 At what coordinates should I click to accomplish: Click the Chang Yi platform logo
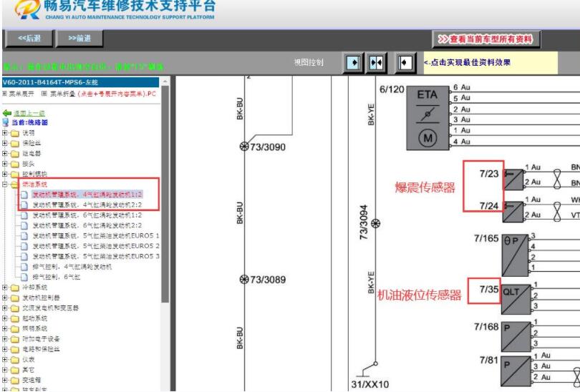click(x=28, y=9)
